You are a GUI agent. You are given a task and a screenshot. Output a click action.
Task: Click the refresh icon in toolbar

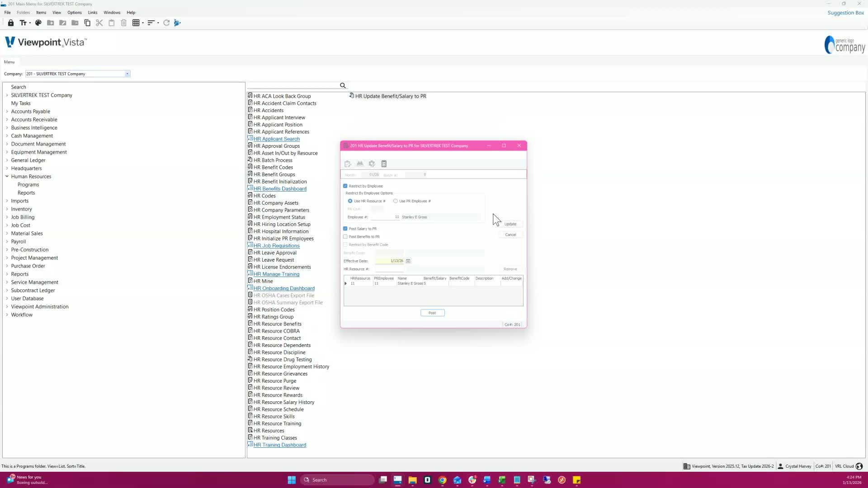point(166,23)
